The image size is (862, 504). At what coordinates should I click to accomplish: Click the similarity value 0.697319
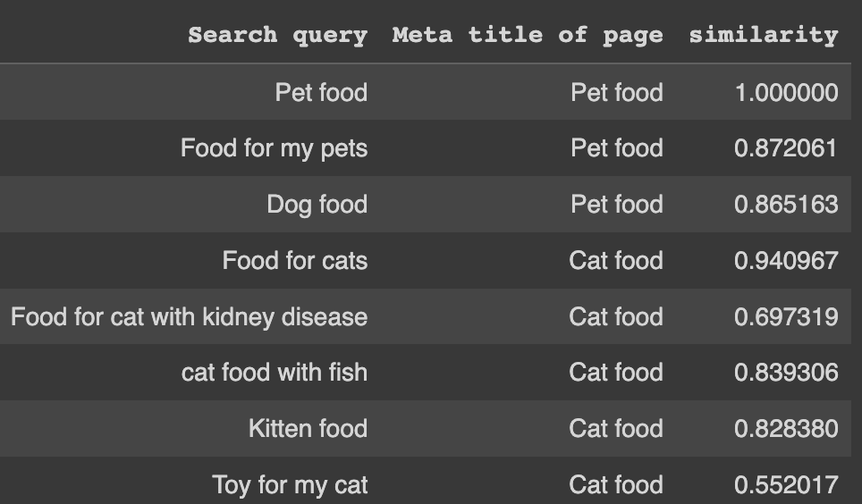[786, 317]
